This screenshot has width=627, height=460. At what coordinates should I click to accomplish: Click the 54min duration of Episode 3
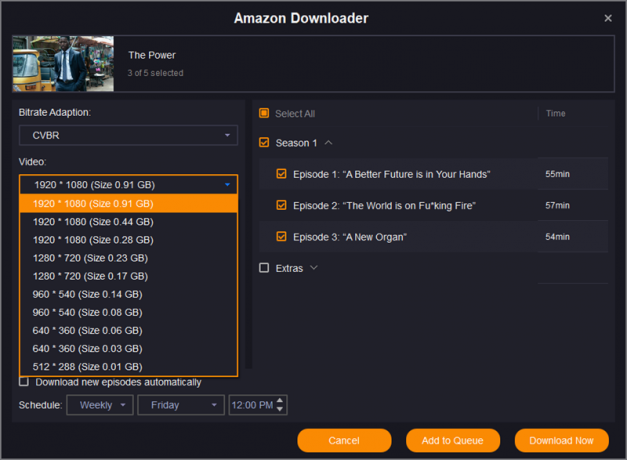(557, 237)
